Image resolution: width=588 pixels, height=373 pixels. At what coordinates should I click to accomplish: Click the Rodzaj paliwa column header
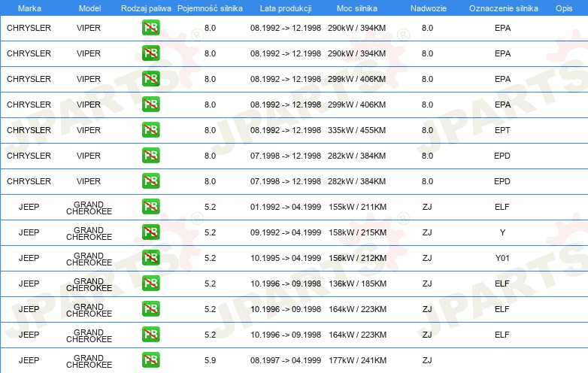click(146, 8)
